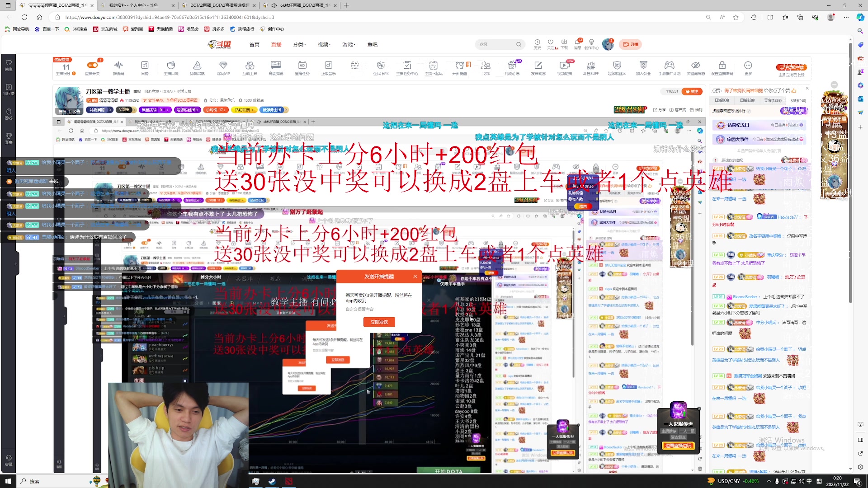Open the 正版音乐 licensed music icon

[x=329, y=67]
